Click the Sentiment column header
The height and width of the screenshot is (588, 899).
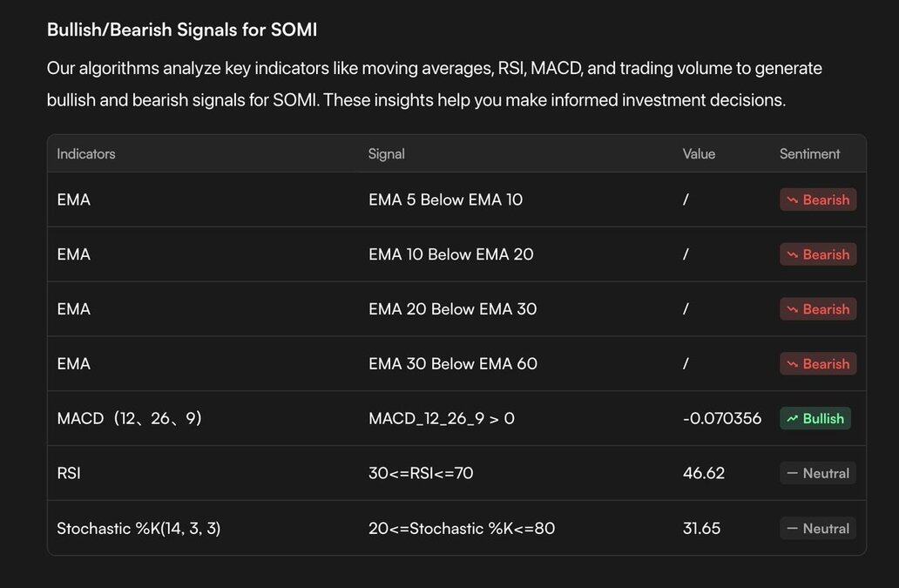(x=809, y=154)
